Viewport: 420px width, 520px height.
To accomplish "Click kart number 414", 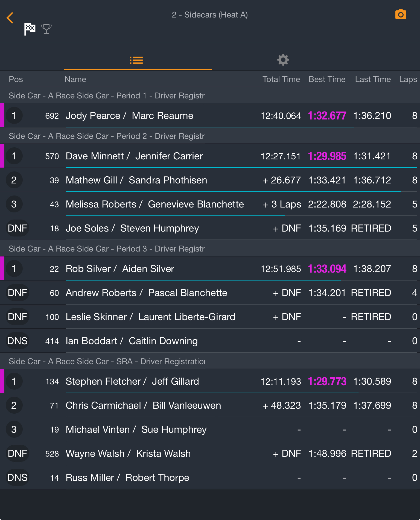I will pos(52,341).
